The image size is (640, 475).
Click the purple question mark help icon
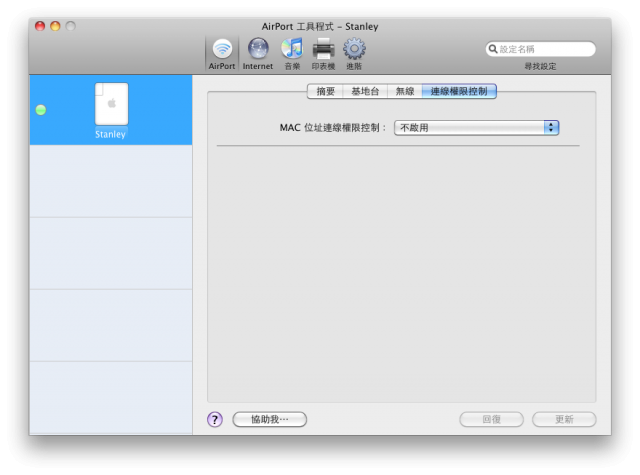click(x=215, y=419)
